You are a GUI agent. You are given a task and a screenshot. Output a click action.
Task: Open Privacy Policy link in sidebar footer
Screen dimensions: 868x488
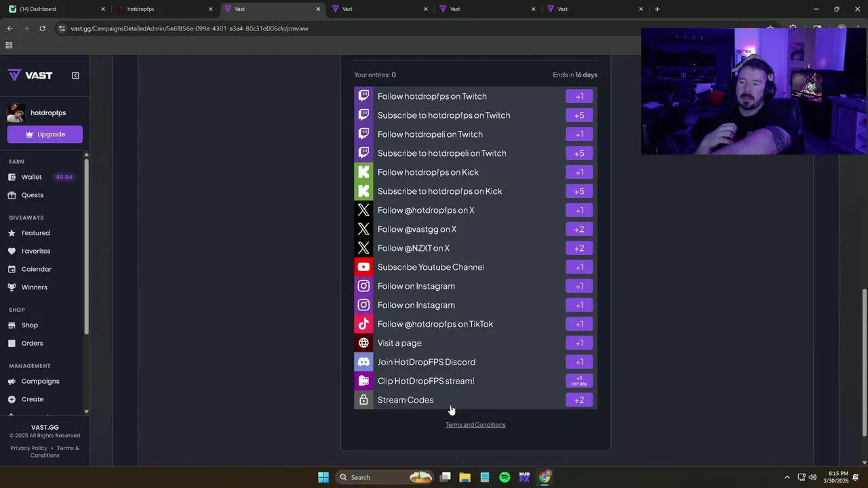[28, 448]
